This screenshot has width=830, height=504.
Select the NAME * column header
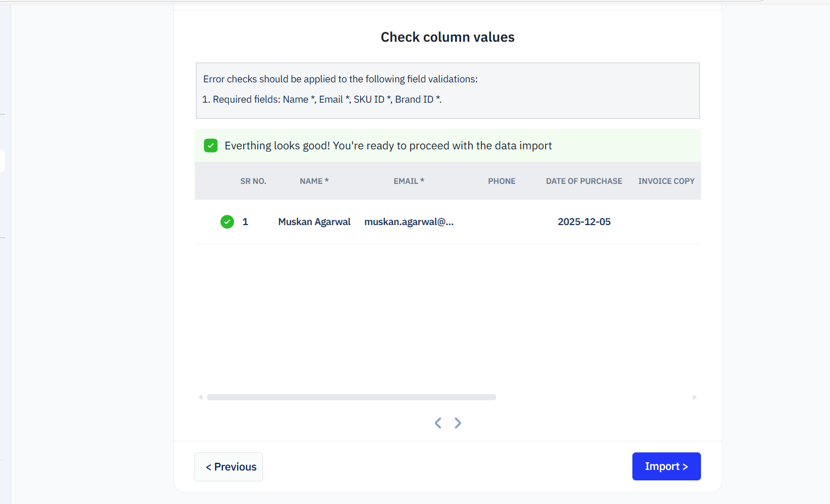pyautogui.click(x=314, y=181)
